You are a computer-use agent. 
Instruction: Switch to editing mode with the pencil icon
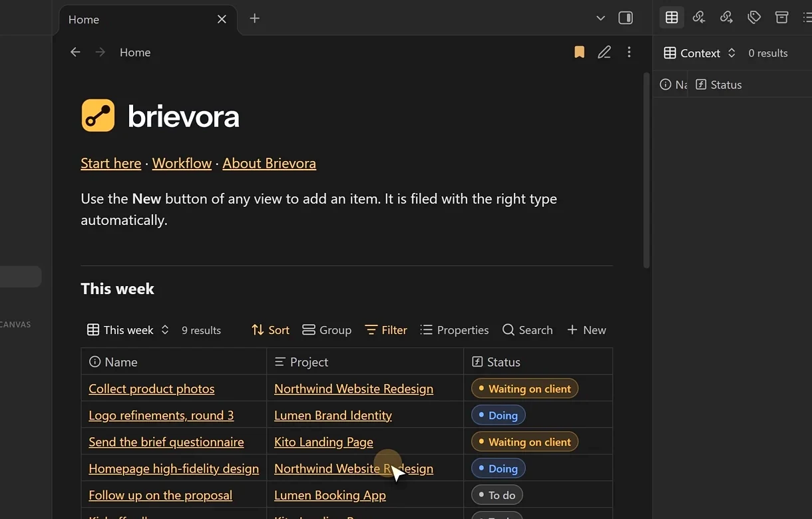(604, 52)
